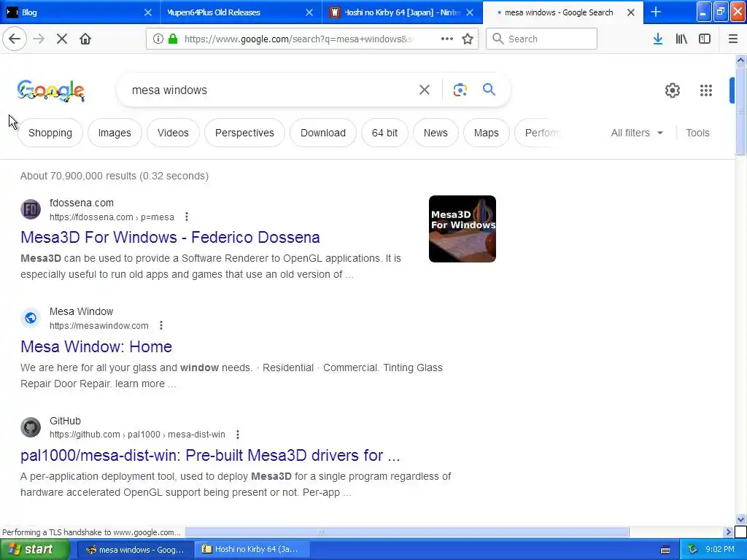Open options dots for GitHub result
Screen dimensions: 747x560
[238, 435]
